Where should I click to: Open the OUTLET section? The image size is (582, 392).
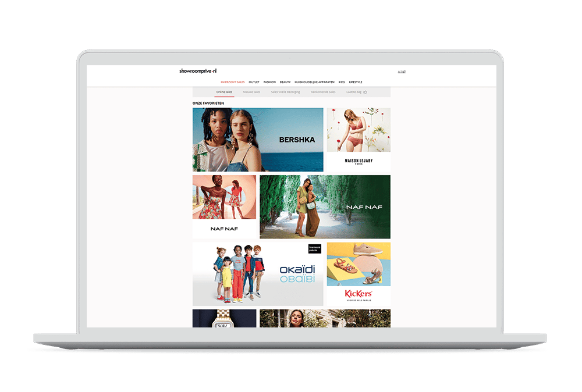click(254, 81)
